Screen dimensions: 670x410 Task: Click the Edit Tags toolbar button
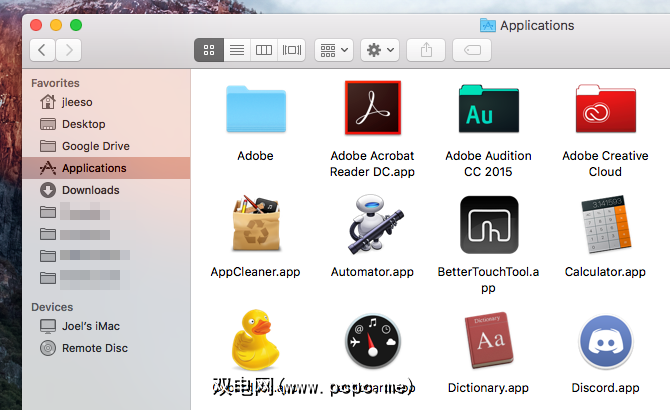[x=472, y=50]
